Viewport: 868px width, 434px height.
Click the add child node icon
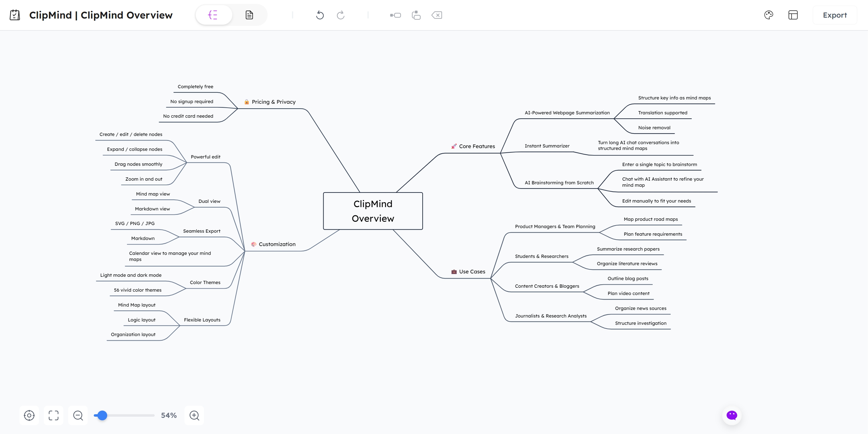[x=395, y=15]
